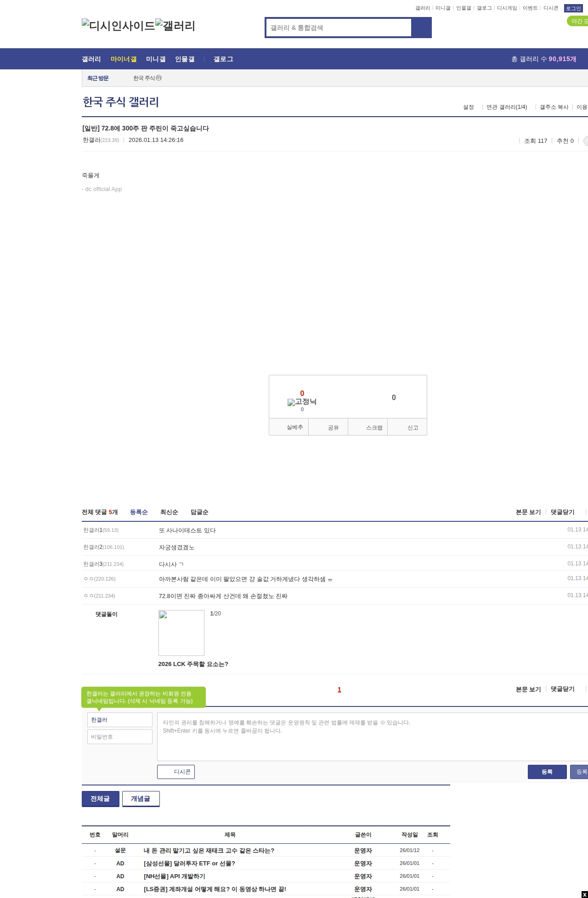Click the blue search submit button

421,28
